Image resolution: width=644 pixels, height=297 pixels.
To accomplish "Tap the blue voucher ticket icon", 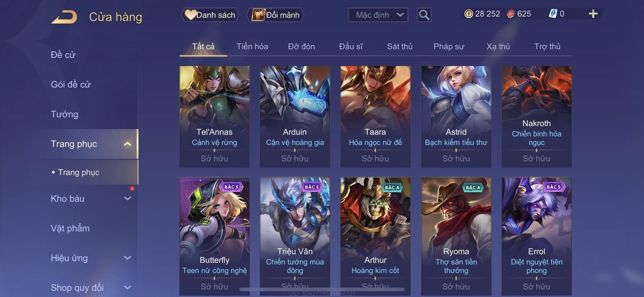I will click(553, 14).
